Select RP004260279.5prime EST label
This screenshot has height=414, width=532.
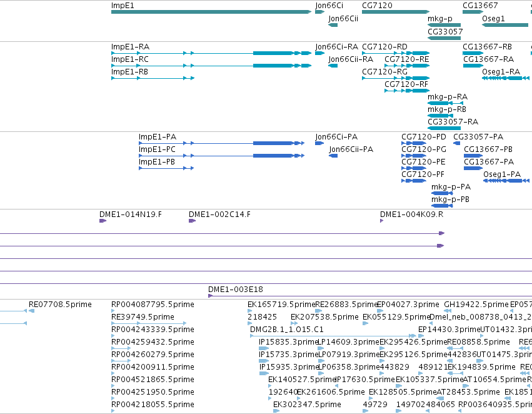tap(153, 355)
